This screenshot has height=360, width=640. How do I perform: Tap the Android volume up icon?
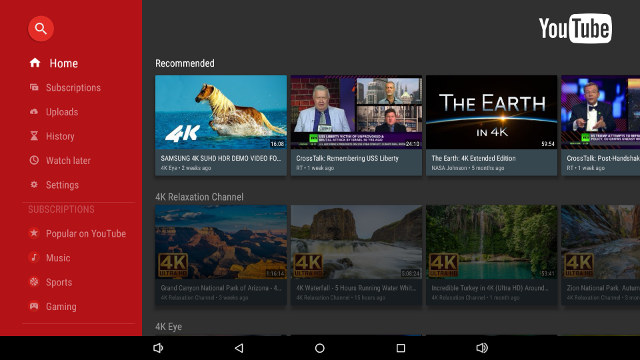coord(482,348)
